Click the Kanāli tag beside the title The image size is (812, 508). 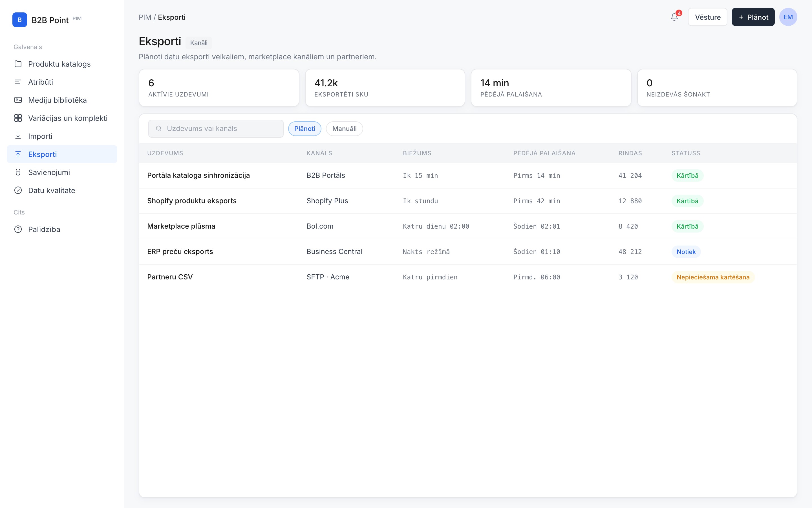pyautogui.click(x=199, y=43)
